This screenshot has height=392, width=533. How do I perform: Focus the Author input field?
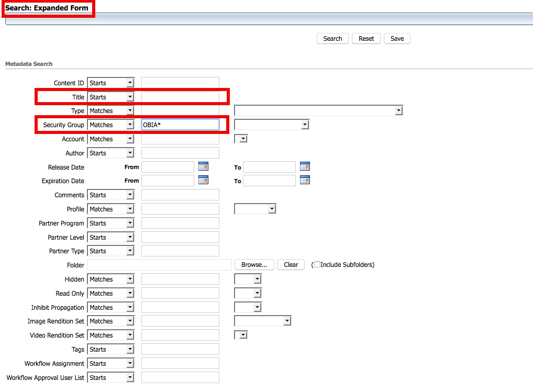pyautogui.click(x=180, y=153)
